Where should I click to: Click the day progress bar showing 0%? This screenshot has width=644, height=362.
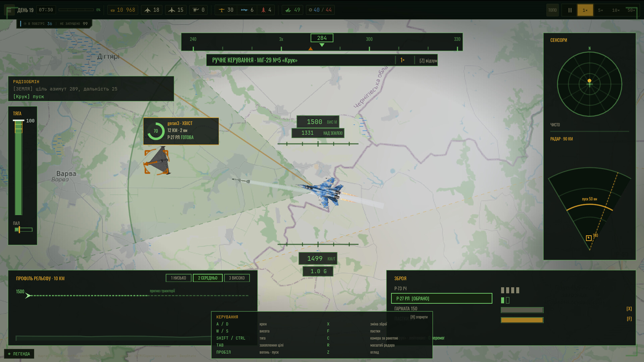(x=76, y=10)
